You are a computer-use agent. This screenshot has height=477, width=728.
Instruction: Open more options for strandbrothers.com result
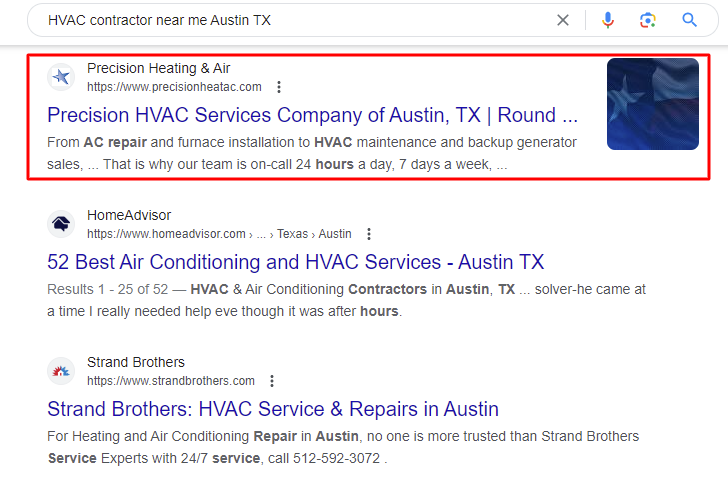point(272,381)
